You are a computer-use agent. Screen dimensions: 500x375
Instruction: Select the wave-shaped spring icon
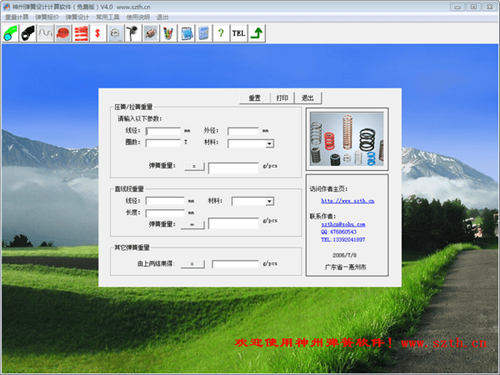(45, 33)
